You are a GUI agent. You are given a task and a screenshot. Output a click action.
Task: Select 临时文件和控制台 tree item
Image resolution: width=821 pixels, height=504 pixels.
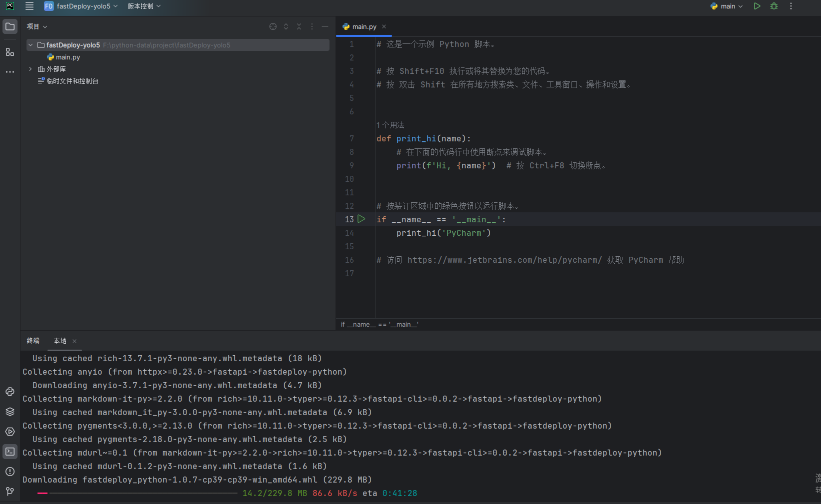coord(68,81)
